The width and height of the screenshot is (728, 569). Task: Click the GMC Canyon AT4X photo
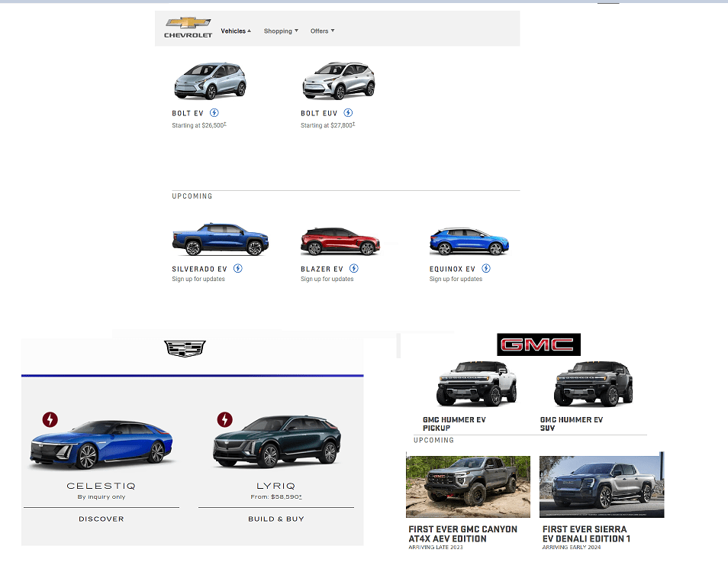pyautogui.click(x=468, y=487)
